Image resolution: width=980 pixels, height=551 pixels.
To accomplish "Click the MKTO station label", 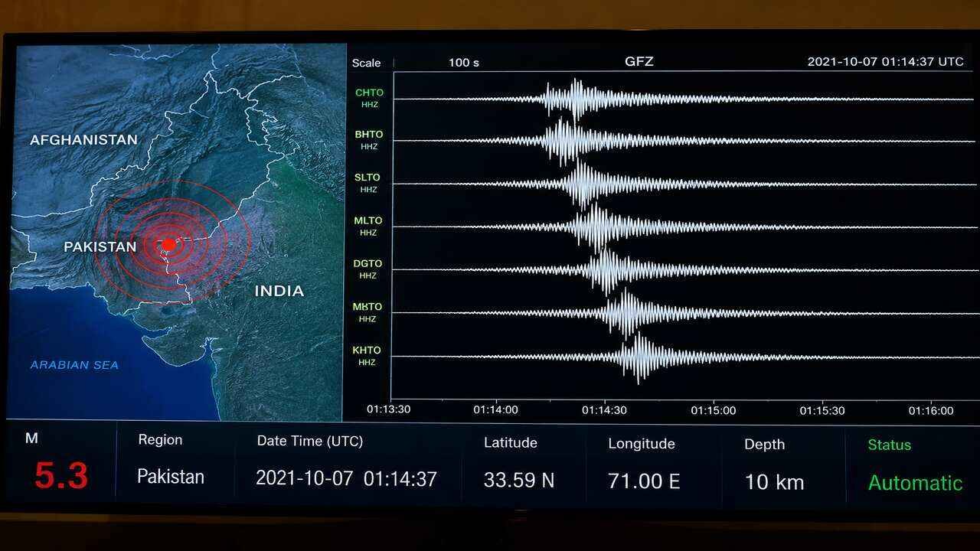I will click(367, 307).
